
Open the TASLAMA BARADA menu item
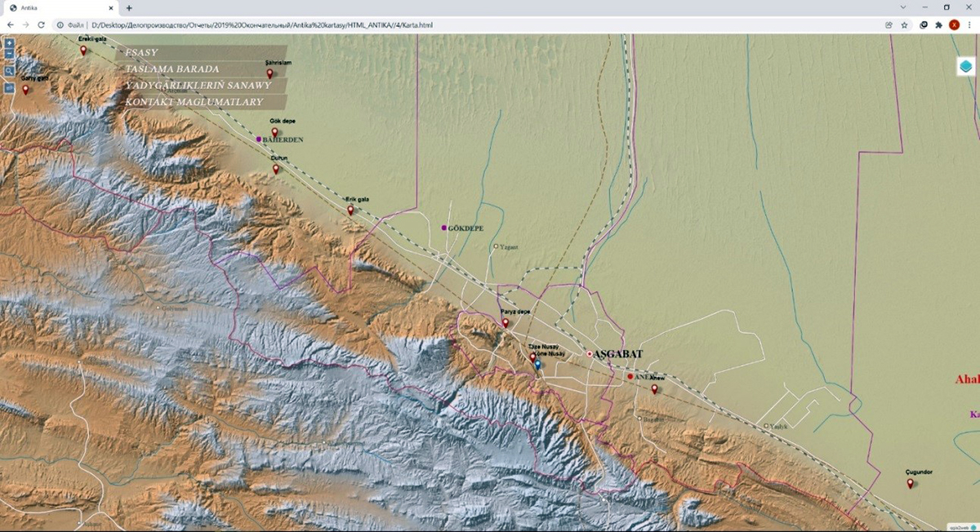(172, 69)
